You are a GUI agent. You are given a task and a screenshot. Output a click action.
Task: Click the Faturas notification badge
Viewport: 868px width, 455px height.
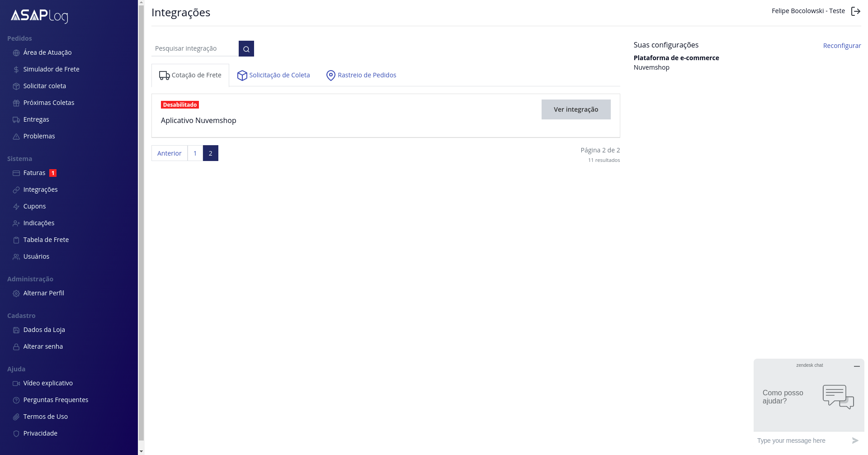[x=53, y=173]
